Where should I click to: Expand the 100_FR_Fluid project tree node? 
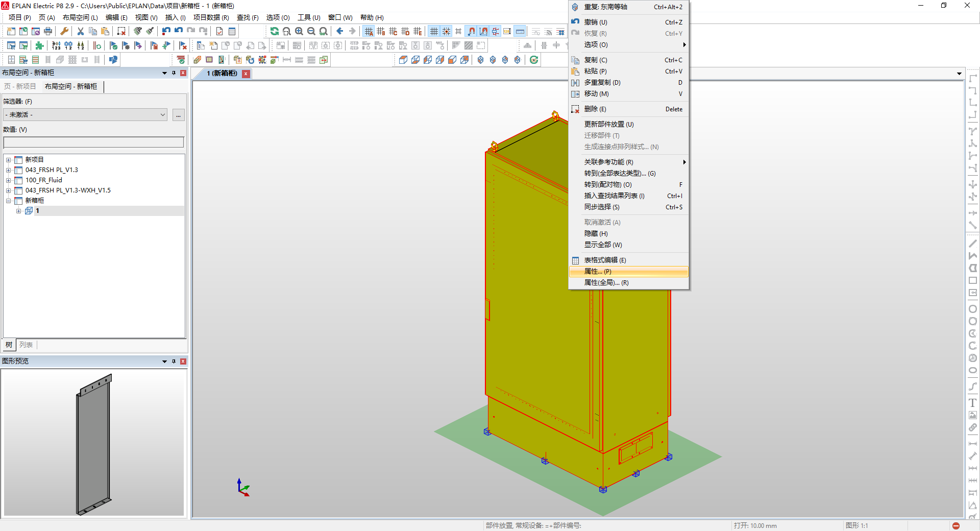coord(8,180)
